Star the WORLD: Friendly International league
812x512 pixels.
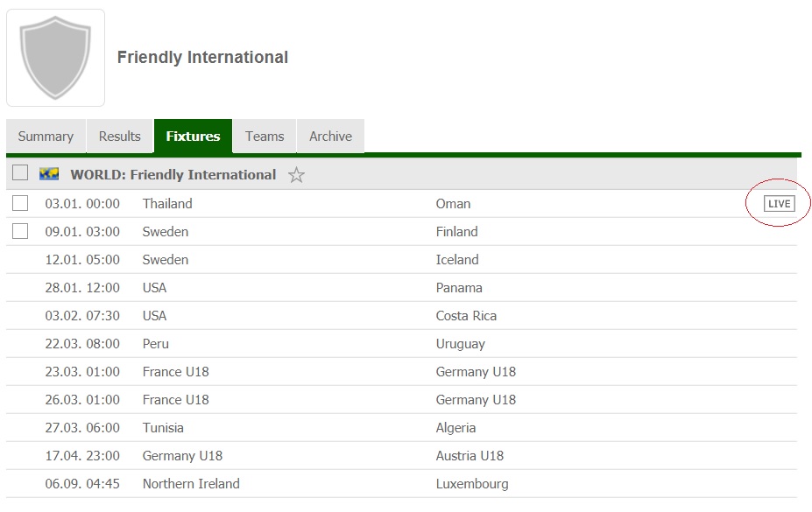point(297,175)
